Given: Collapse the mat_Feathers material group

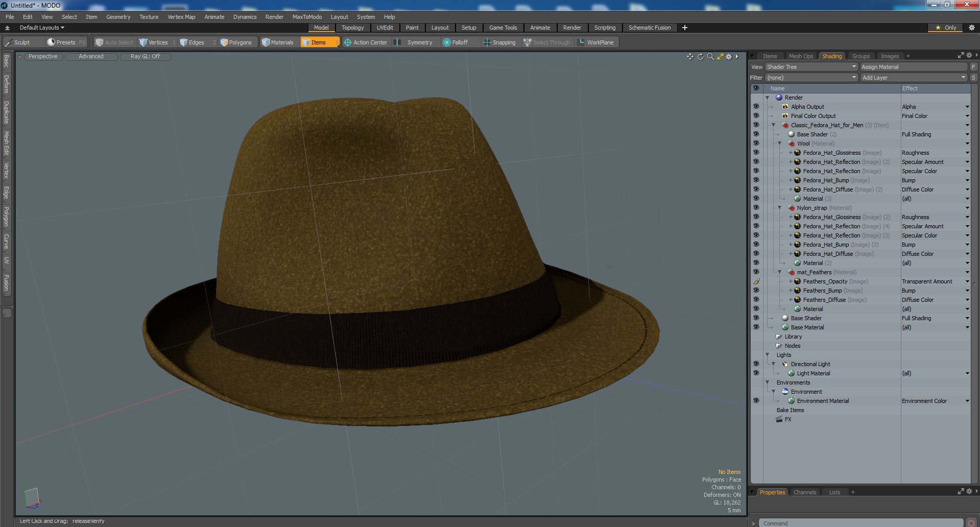Looking at the screenshot, I should (x=779, y=272).
